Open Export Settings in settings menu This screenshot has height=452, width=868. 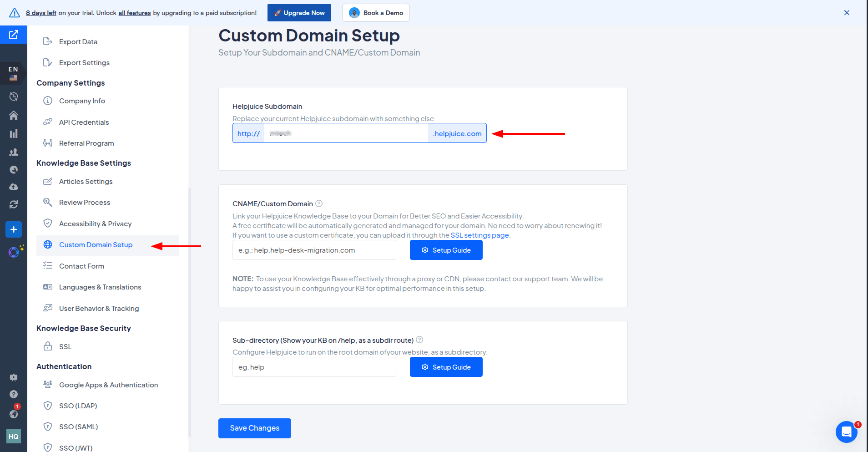tap(108, 62)
